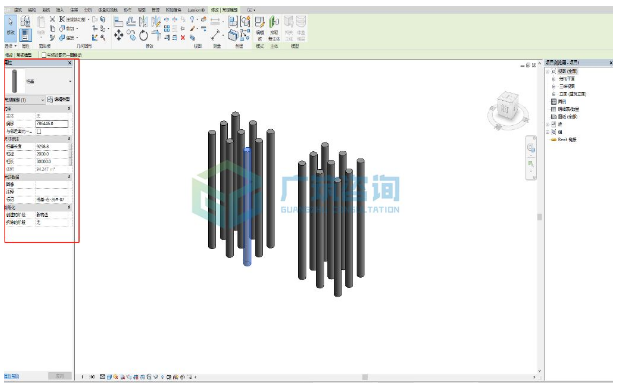
Task: Collapse the Identity Data section in Properties
Action: (69, 177)
